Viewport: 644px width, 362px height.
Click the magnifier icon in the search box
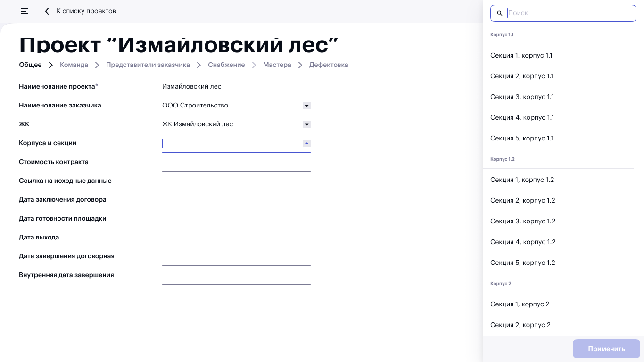[500, 13]
